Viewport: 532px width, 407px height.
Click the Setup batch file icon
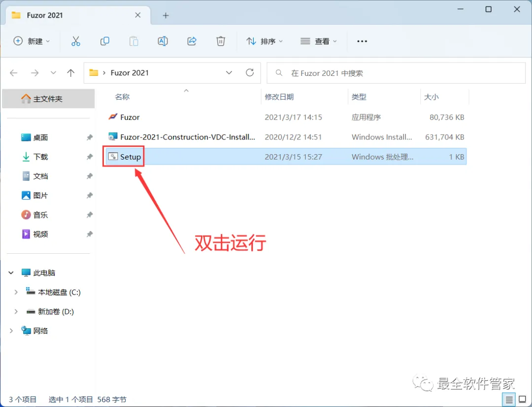(113, 157)
